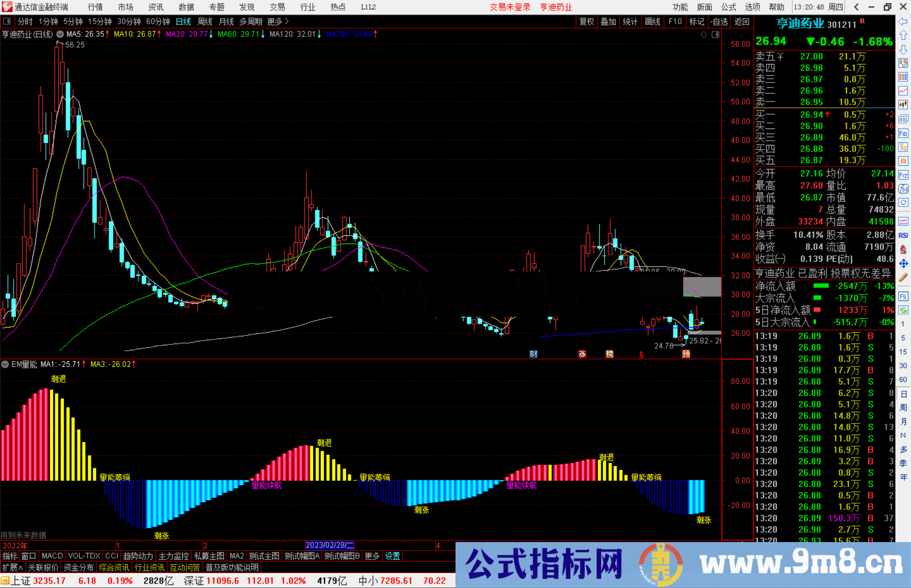Click the F5 (Fs) sidebar icon
The image size is (911, 588).
click(x=903, y=296)
